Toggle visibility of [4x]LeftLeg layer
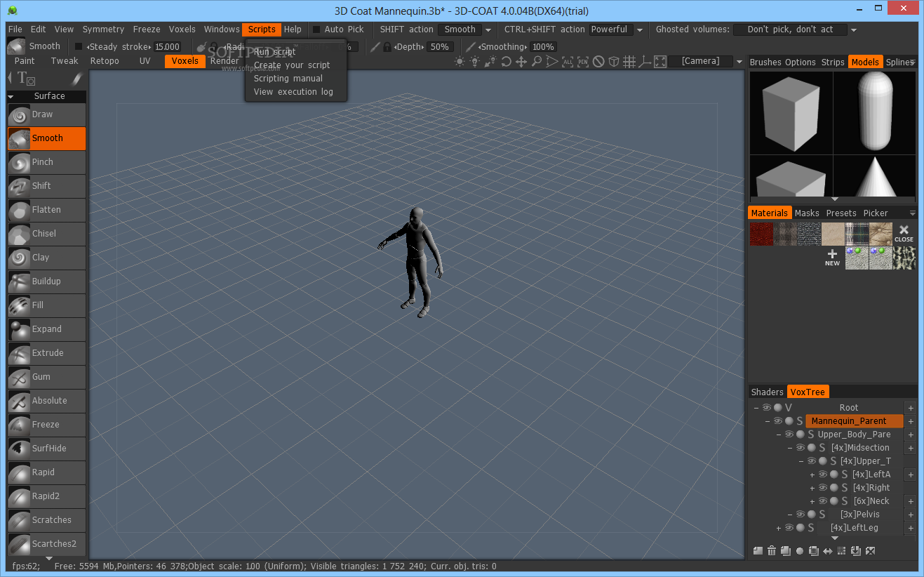 [x=789, y=528]
